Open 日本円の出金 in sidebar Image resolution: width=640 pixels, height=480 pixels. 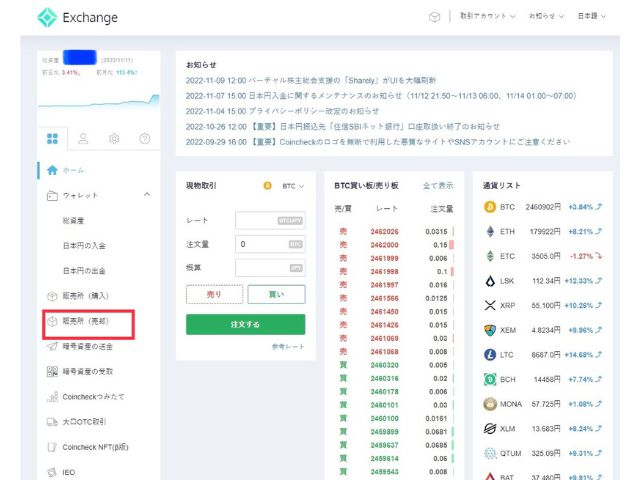pyautogui.click(x=84, y=271)
